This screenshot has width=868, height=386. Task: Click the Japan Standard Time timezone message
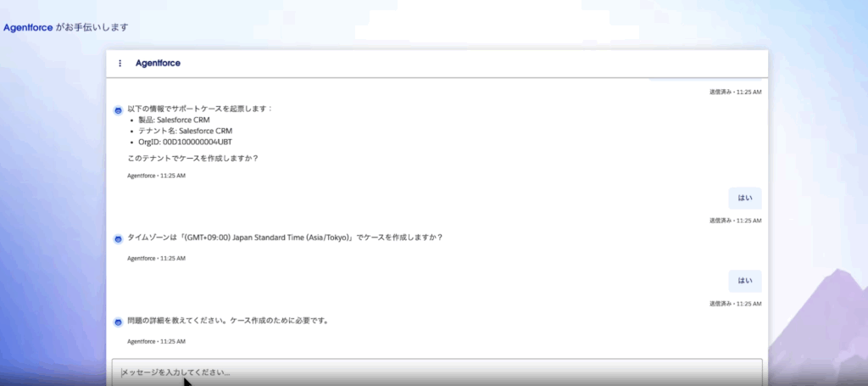click(x=285, y=238)
